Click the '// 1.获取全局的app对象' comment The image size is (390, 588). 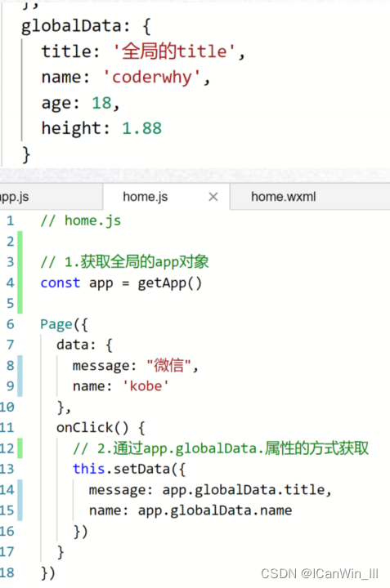tap(124, 262)
